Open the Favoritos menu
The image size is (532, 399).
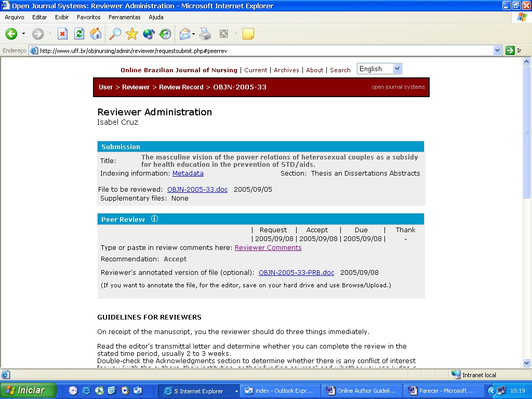tap(88, 17)
